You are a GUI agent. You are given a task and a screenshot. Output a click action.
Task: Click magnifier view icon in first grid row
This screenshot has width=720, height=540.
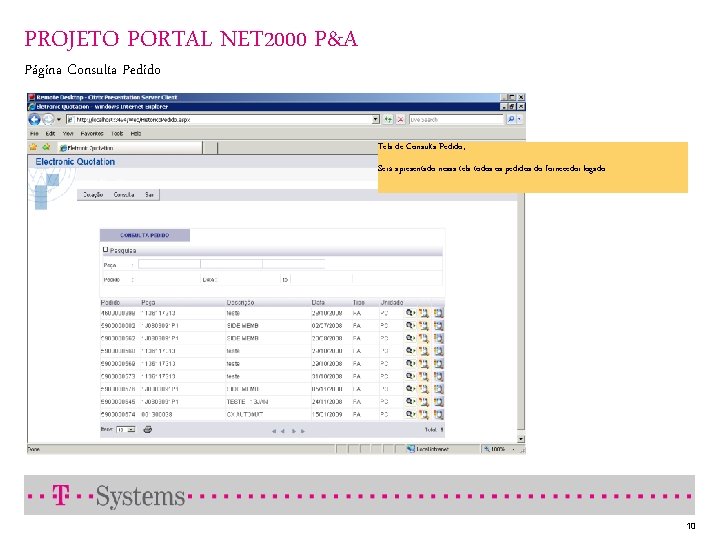click(x=410, y=313)
